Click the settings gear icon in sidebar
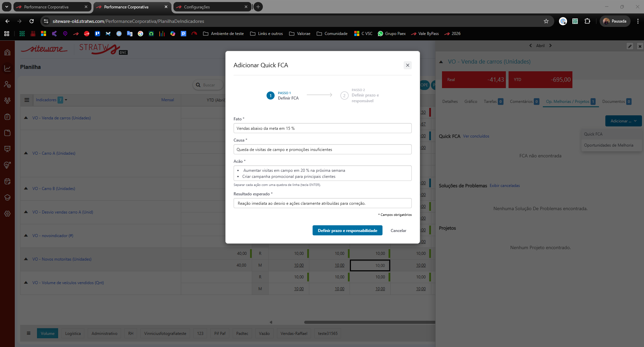 click(7, 214)
